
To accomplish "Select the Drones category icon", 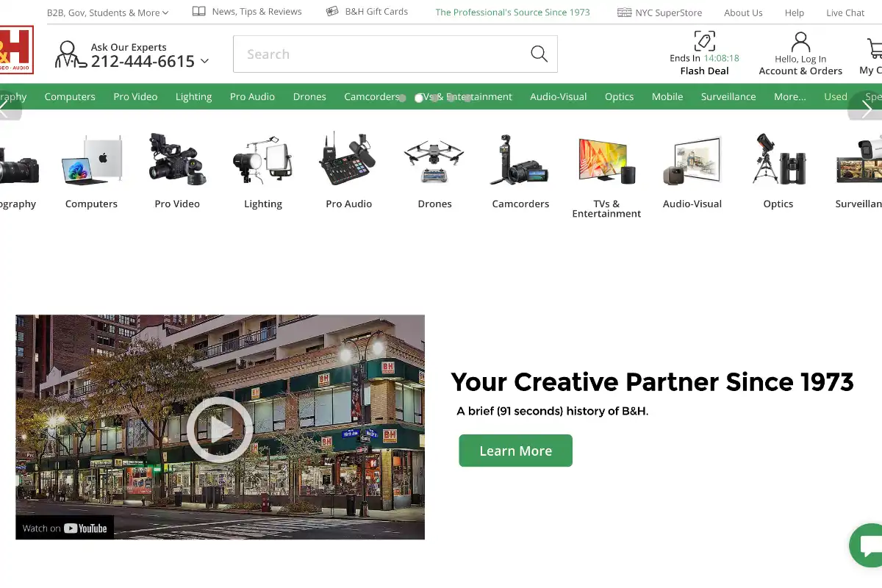I will click(x=434, y=159).
